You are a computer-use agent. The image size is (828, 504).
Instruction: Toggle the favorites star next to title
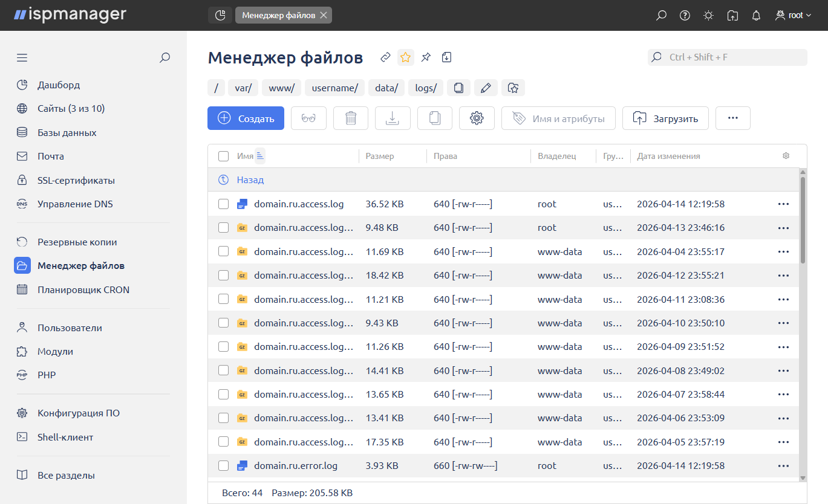click(x=405, y=57)
